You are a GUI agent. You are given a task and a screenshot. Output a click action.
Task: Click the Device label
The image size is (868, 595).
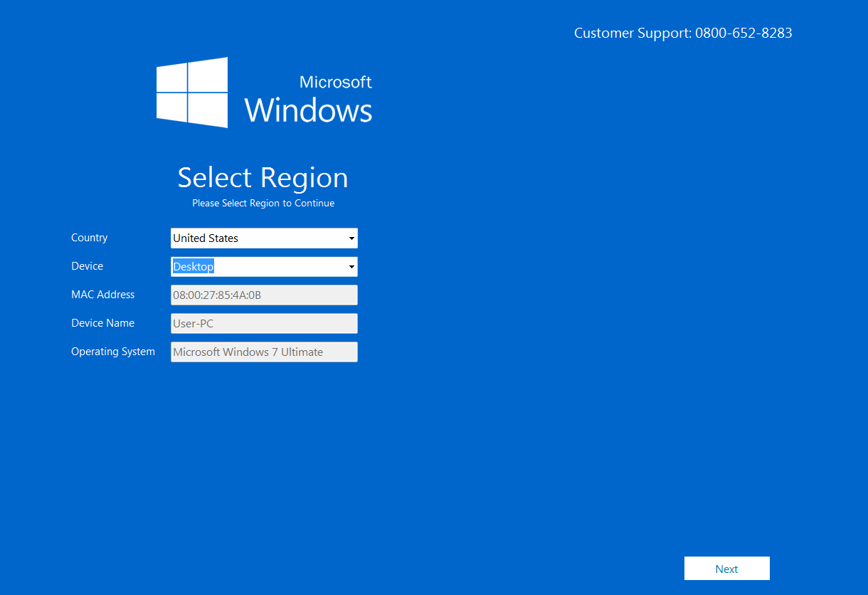87,266
